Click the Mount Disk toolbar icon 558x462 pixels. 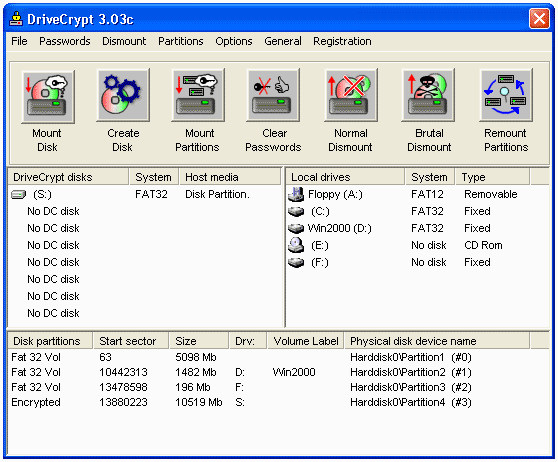48,96
